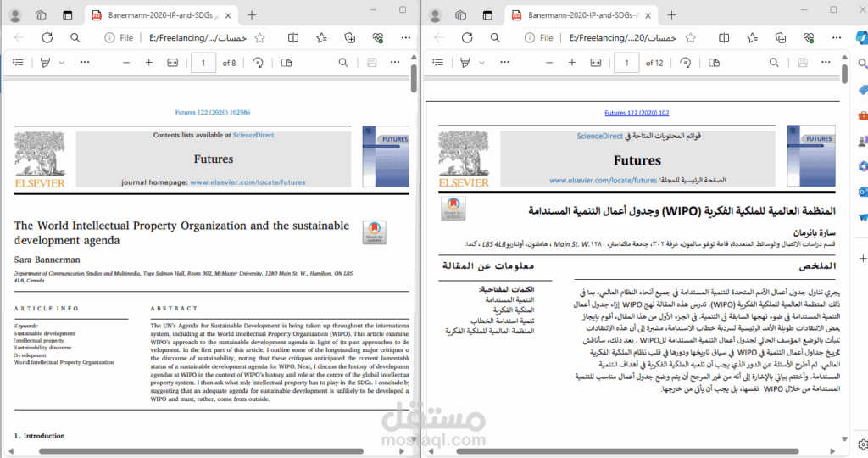The width and height of the screenshot is (868, 458).
Task: Close the PDF tab in left window
Action: coord(228,15)
